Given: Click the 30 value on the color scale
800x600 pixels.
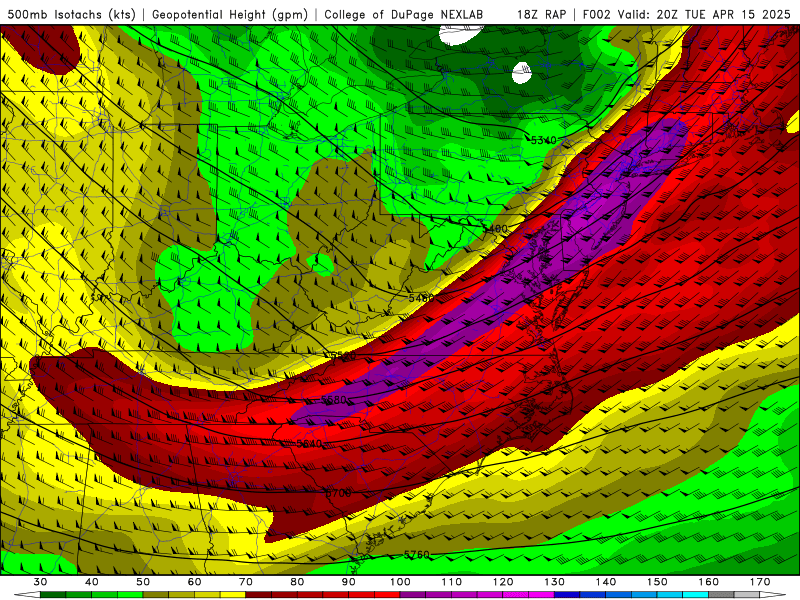Looking at the screenshot, I should point(40,582).
